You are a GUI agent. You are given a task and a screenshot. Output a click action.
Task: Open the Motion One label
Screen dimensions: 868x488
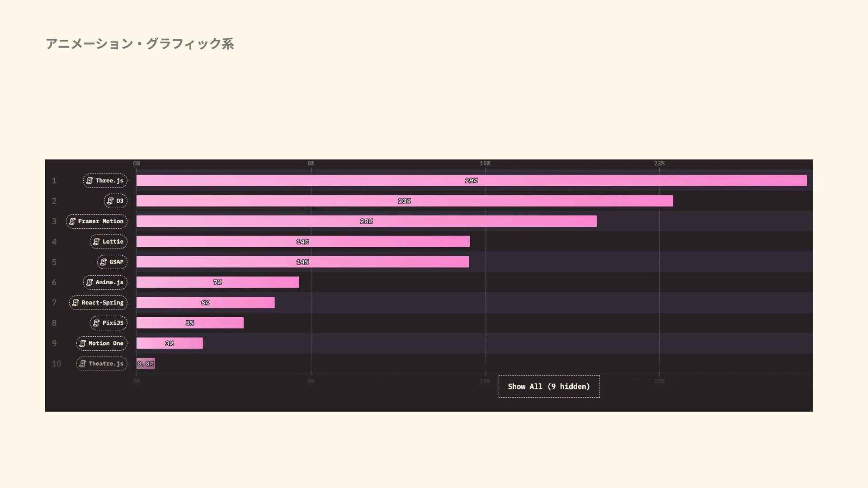pos(102,343)
